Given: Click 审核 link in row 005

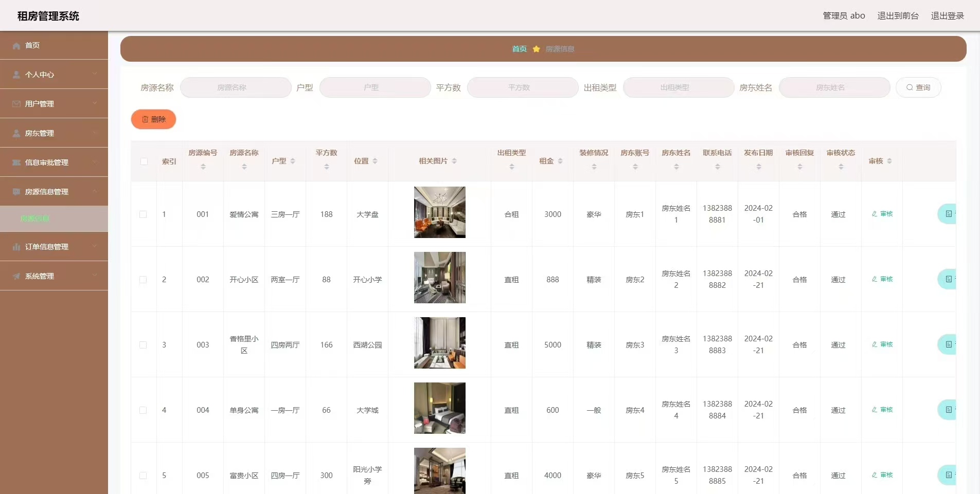Looking at the screenshot, I should pyautogui.click(x=882, y=475).
